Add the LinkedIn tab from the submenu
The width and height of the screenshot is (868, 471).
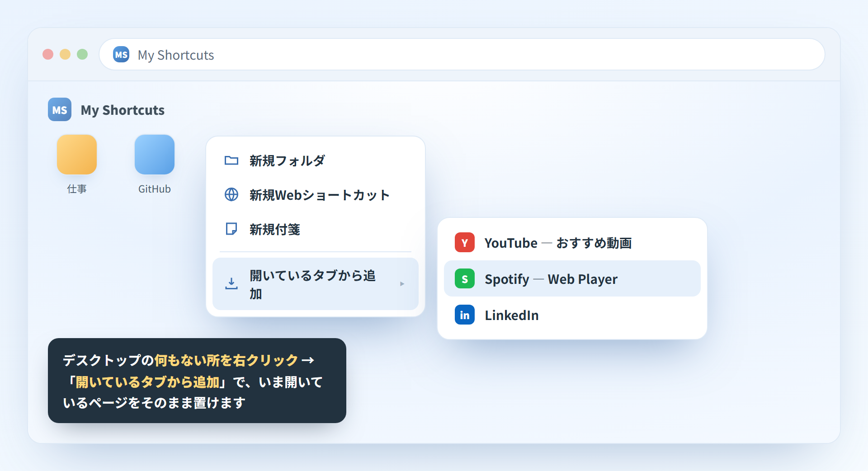click(x=572, y=315)
